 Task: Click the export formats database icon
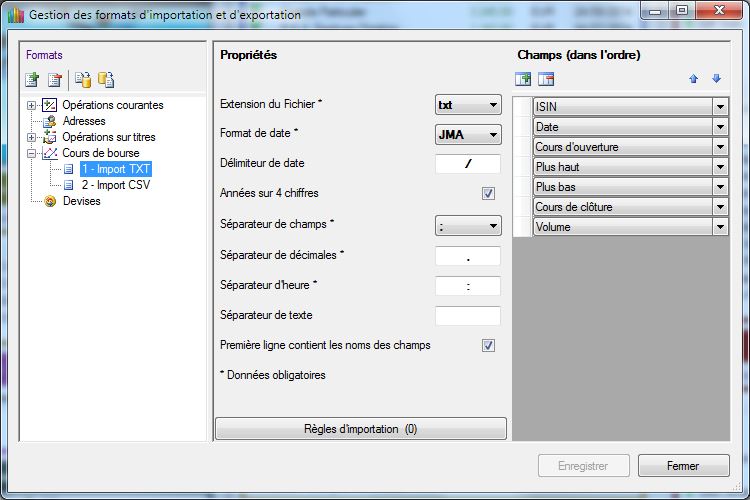(106, 80)
